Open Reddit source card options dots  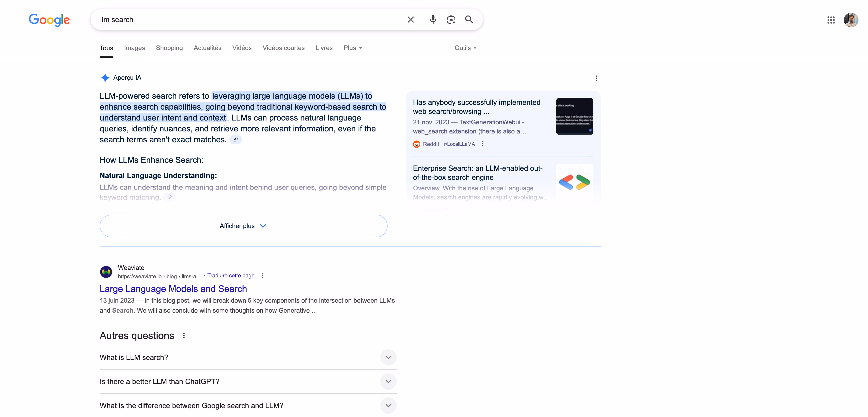tap(483, 144)
